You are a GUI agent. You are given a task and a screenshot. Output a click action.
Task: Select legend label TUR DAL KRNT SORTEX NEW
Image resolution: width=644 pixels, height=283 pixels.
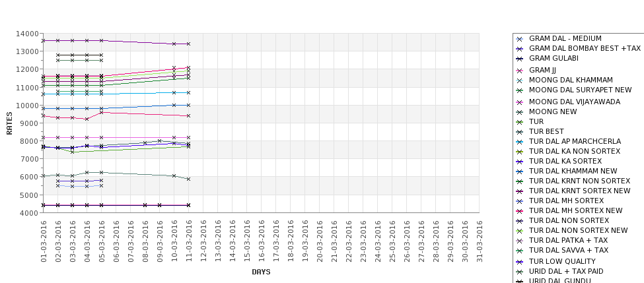[579, 191]
